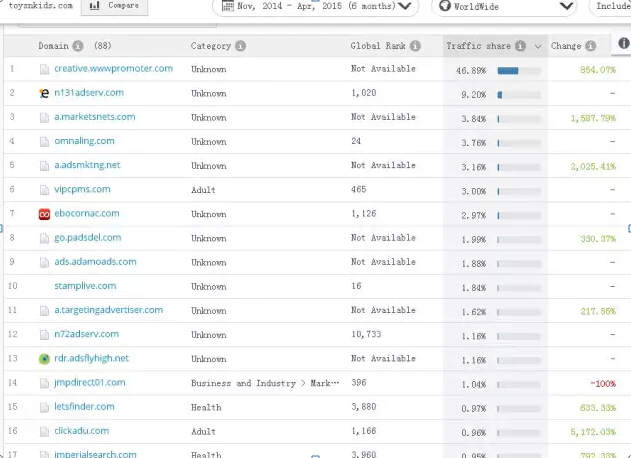
Task: Open a.adsmktng.net link
Action: tap(87, 165)
